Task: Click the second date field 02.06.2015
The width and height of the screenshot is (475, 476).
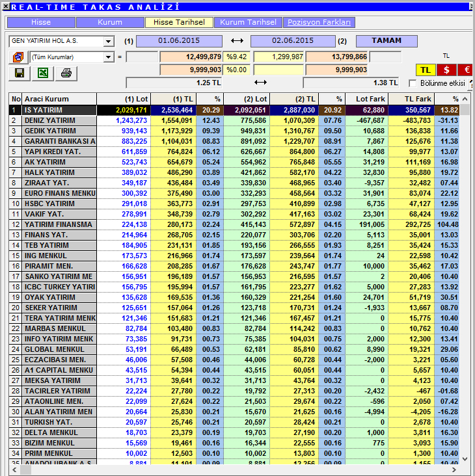Action: point(293,41)
